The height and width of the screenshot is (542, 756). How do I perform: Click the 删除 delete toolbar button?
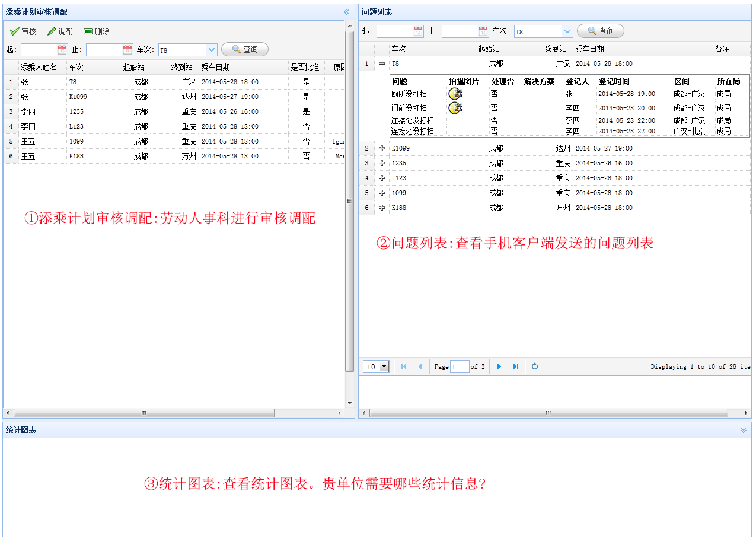tap(97, 31)
